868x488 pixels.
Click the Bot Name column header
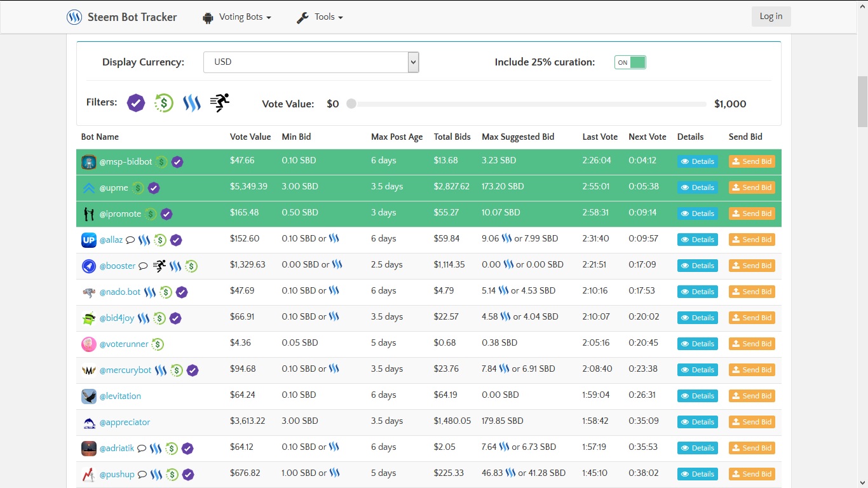click(100, 137)
